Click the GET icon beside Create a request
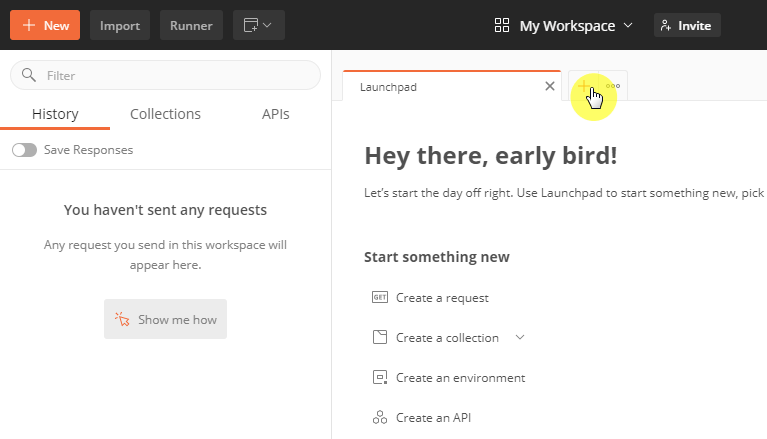 click(x=380, y=297)
